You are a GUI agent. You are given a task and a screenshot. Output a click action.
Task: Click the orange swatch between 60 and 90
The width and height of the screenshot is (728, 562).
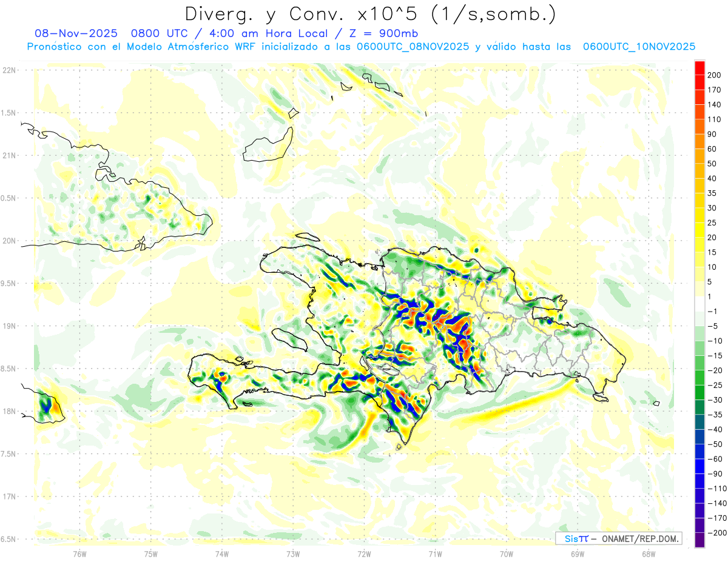click(x=700, y=141)
